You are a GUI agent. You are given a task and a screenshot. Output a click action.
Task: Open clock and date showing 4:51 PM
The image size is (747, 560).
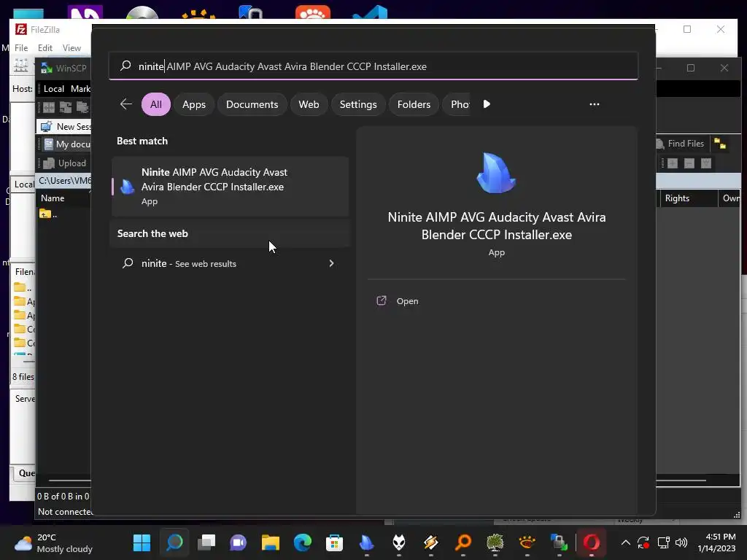[x=716, y=542]
